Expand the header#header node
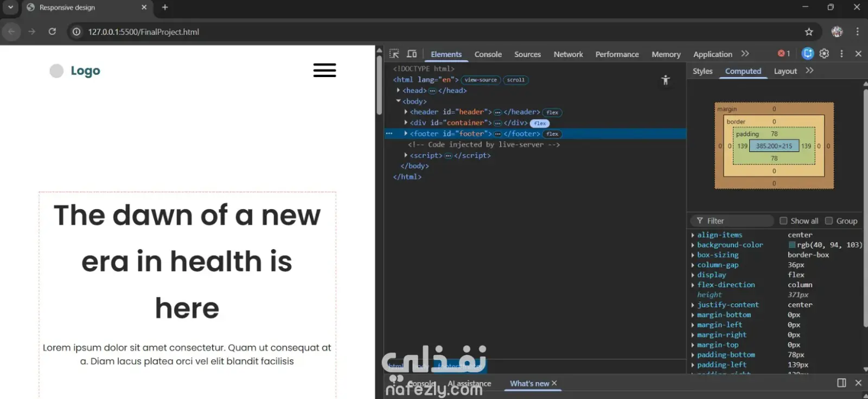 [406, 112]
